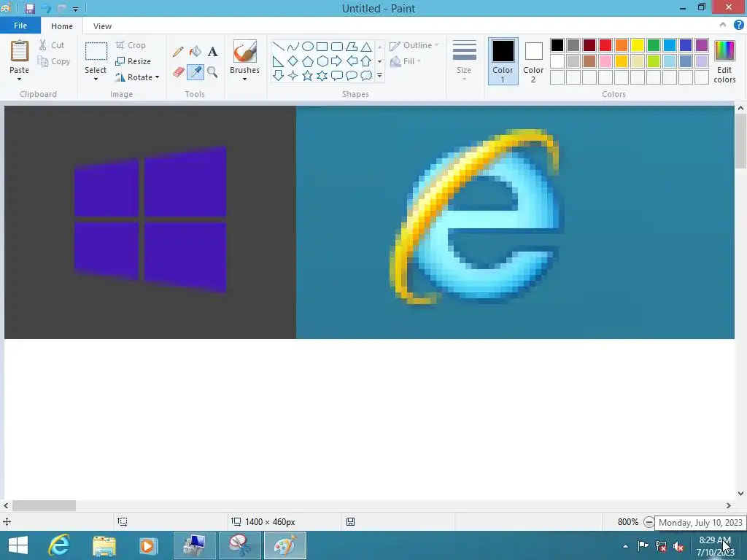Click the Crop button
Viewport: 747px width, 560px height.
[131, 45]
